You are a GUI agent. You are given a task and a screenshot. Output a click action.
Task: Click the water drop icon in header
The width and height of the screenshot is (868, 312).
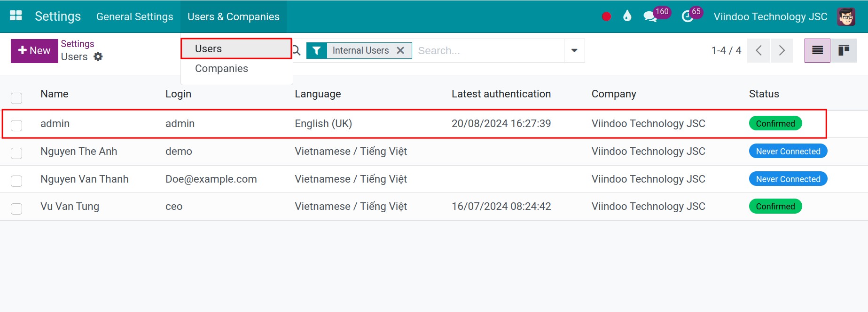coord(627,16)
